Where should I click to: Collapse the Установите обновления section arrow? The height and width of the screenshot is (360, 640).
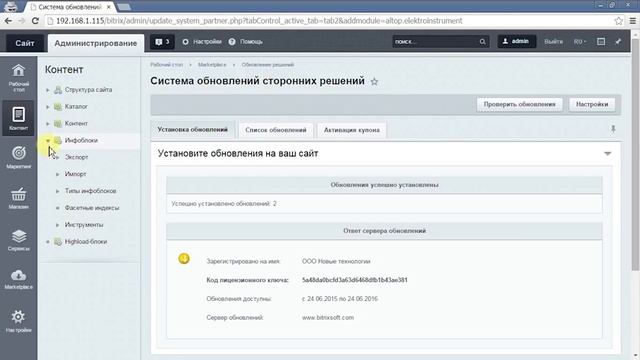click(607, 153)
